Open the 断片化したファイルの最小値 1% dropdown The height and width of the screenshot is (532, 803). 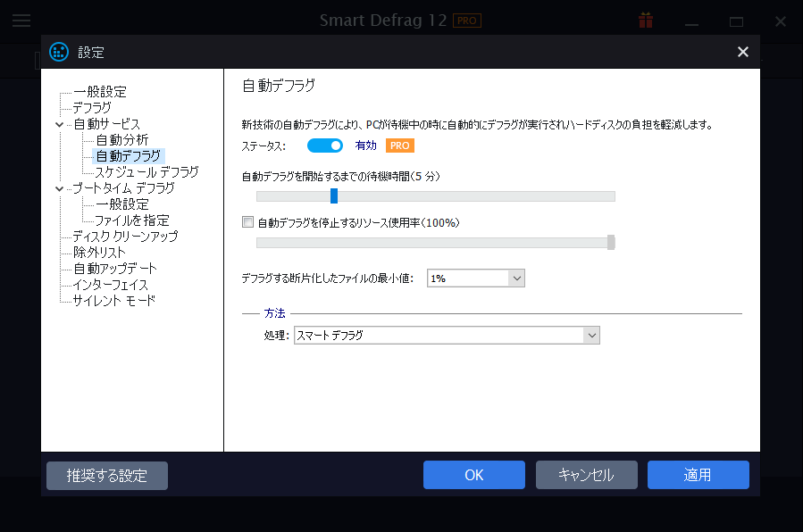click(476, 278)
